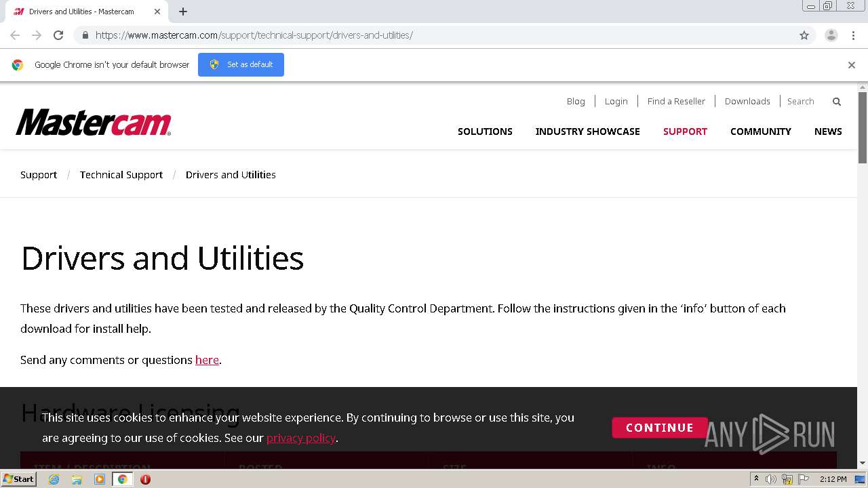
Task: Click the Chrome taskbar icon
Action: pos(122,479)
